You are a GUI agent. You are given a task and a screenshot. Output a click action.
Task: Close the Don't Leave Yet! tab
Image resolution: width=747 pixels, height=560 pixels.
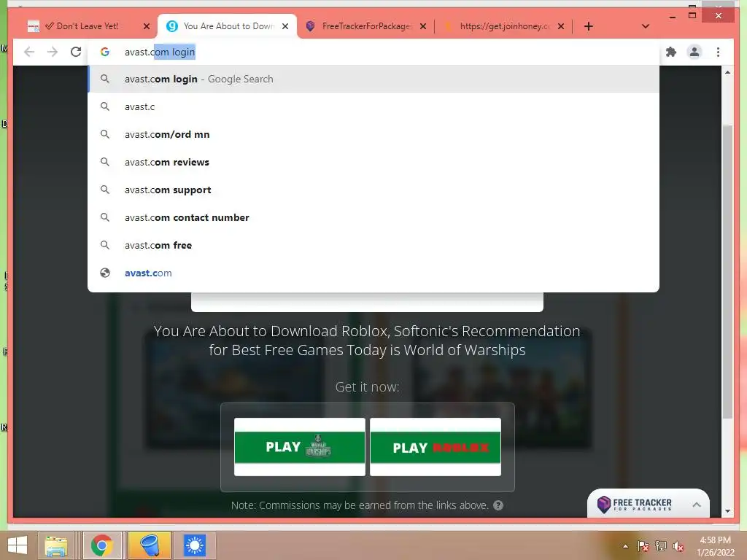147,26
